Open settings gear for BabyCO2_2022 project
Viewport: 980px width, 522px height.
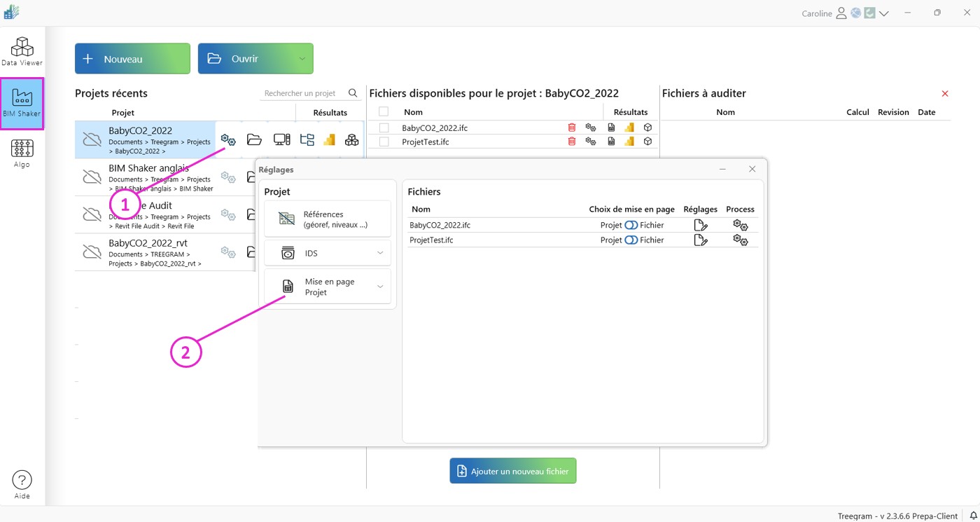(x=228, y=139)
